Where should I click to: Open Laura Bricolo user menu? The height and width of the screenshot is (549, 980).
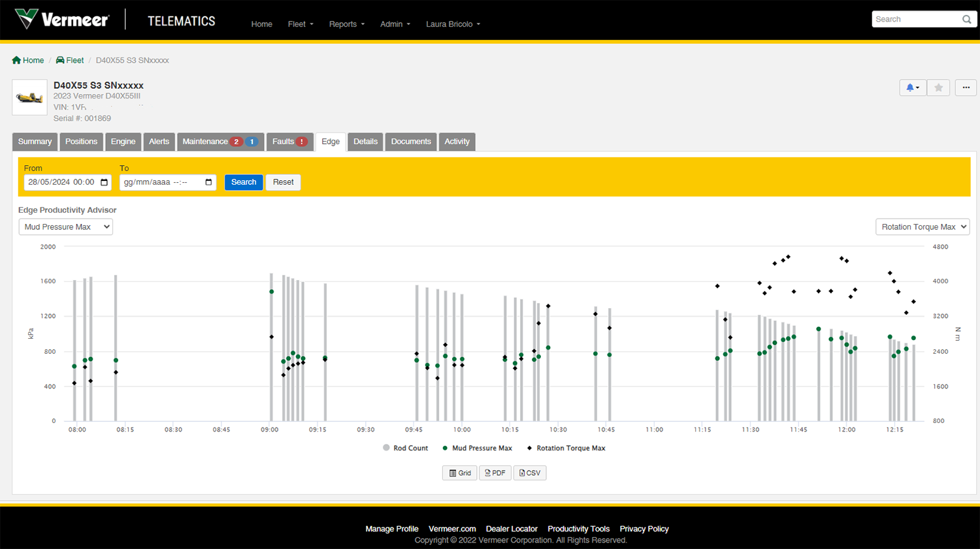pyautogui.click(x=453, y=24)
